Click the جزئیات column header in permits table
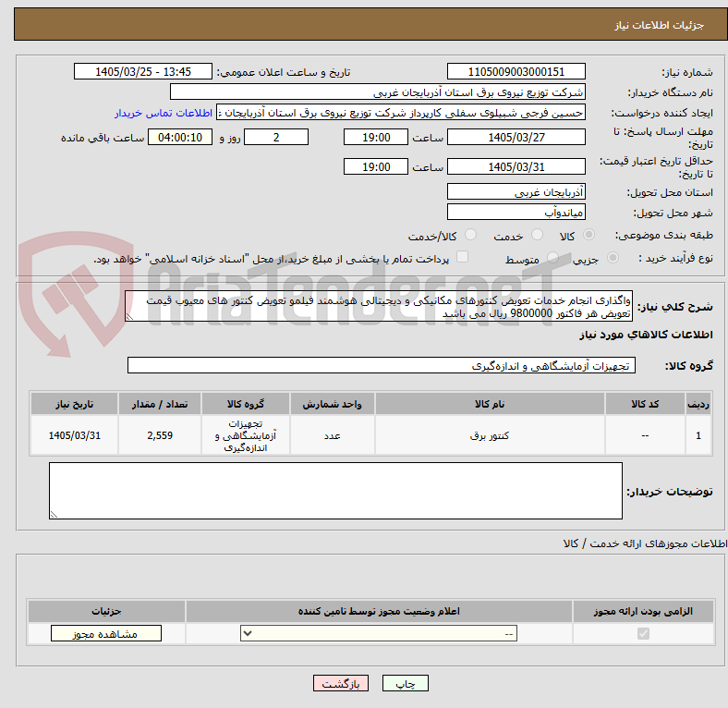728x708 pixels. click(x=106, y=611)
